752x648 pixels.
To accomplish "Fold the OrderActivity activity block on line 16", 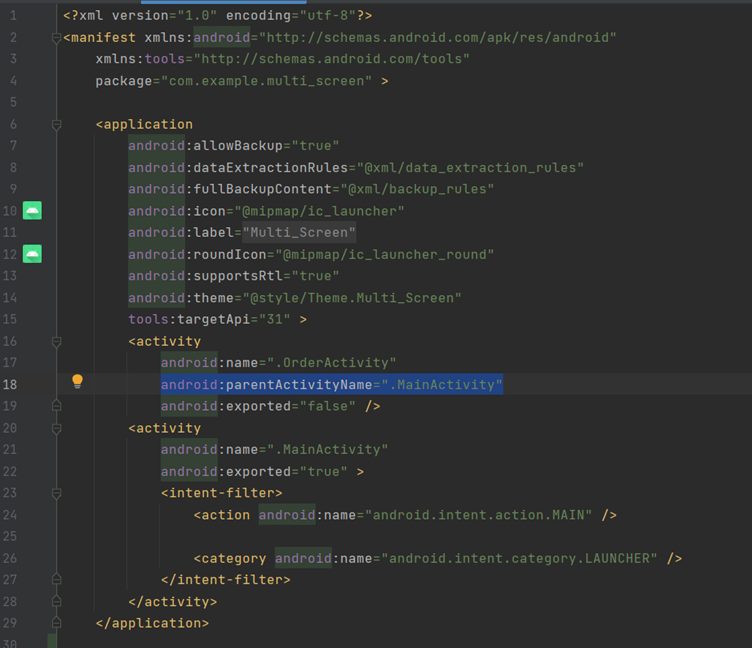I will (56, 342).
